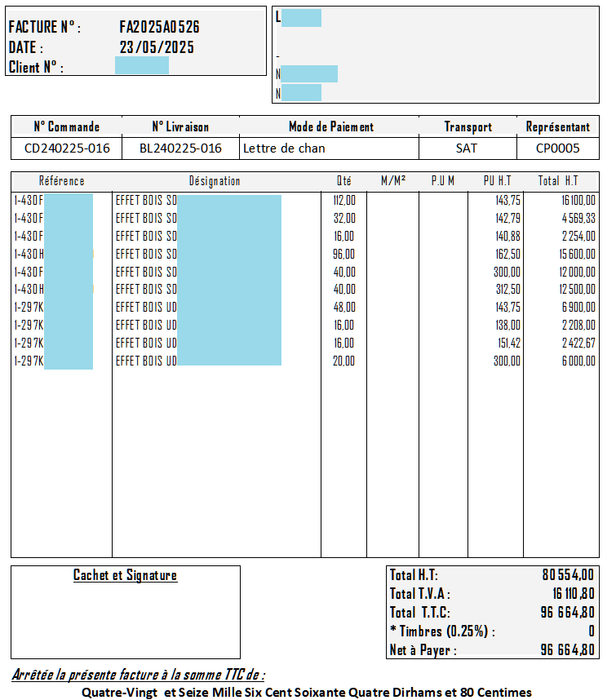Click the Net à Payer label

point(423,650)
